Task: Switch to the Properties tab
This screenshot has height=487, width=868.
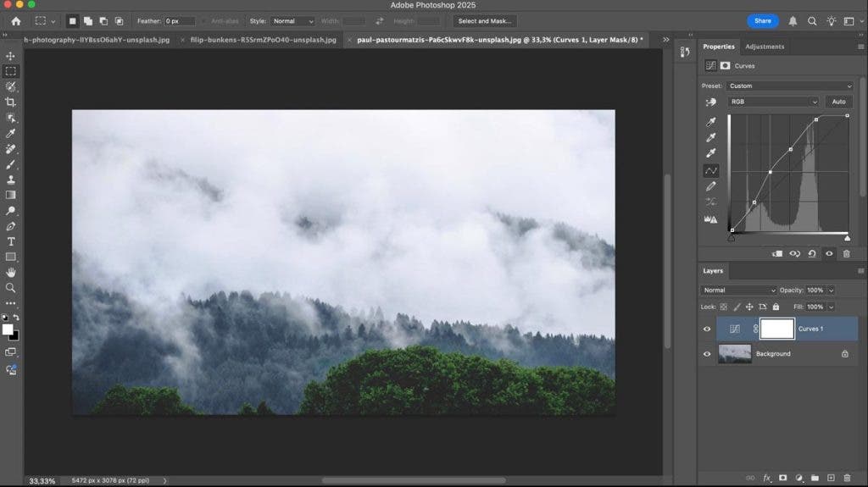Action: (x=719, y=47)
